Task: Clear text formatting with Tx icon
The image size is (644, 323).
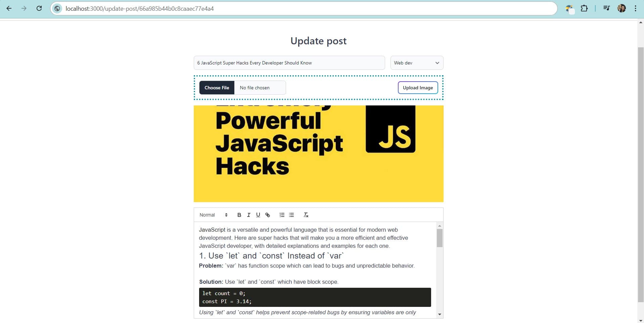Action: coord(306,215)
